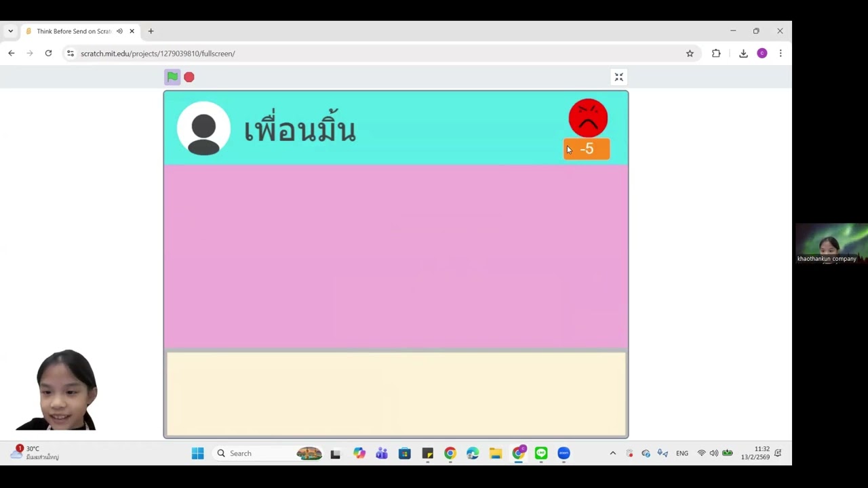
Task: Open Microsoft Edge from the taskbar
Action: pyautogui.click(x=473, y=453)
